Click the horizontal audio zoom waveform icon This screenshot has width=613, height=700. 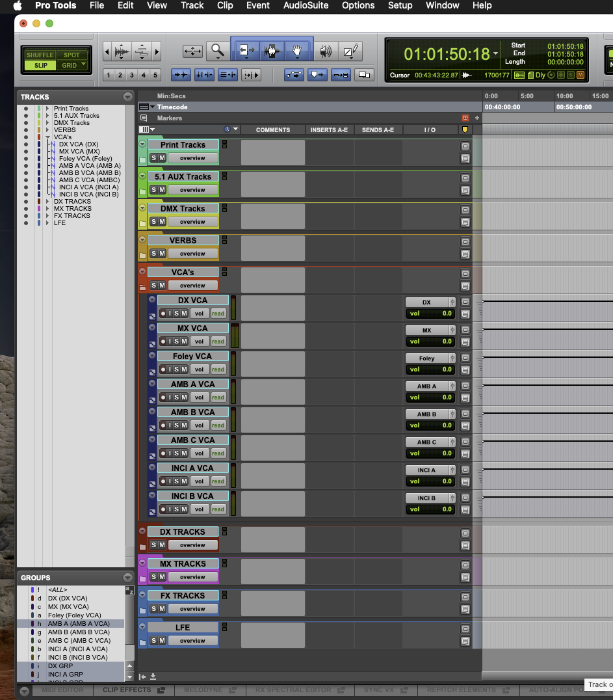122,51
